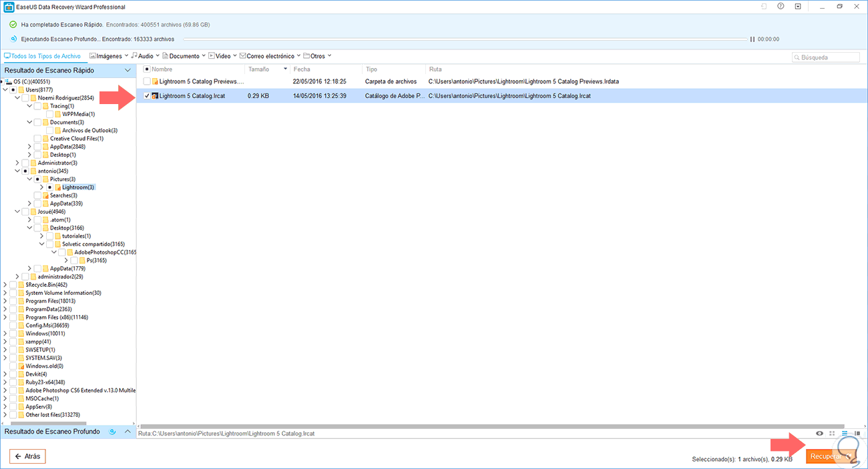Collapse the antonio(345) tree node

pyautogui.click(x=17, y=171)
